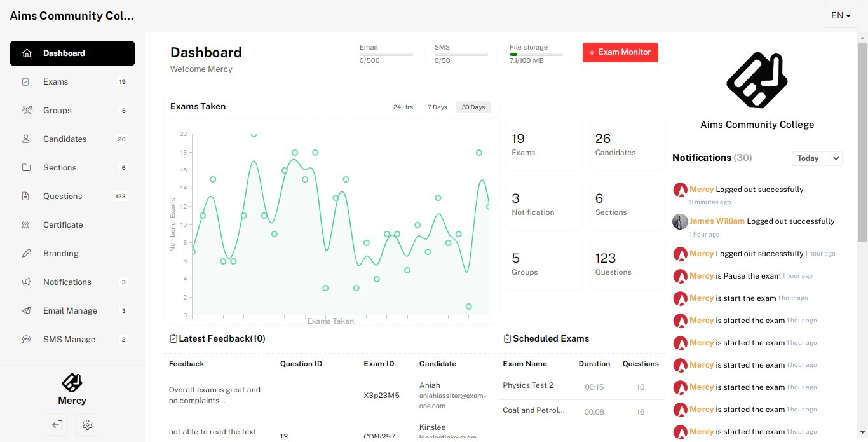Click the Branding brush icon
Viewport: 868px width, 442px height.
point(26,254)
